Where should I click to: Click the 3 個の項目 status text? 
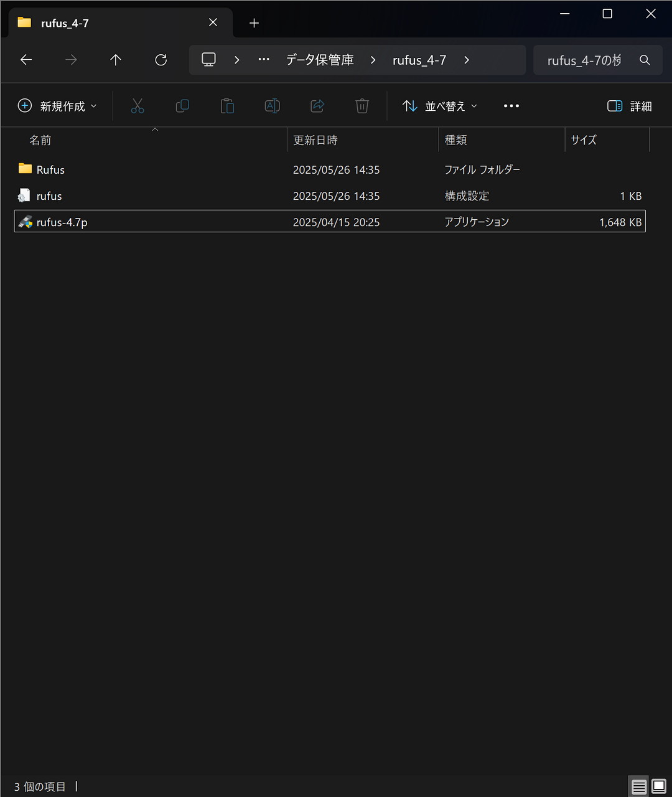pyautogui.click(x=40, y=787)
